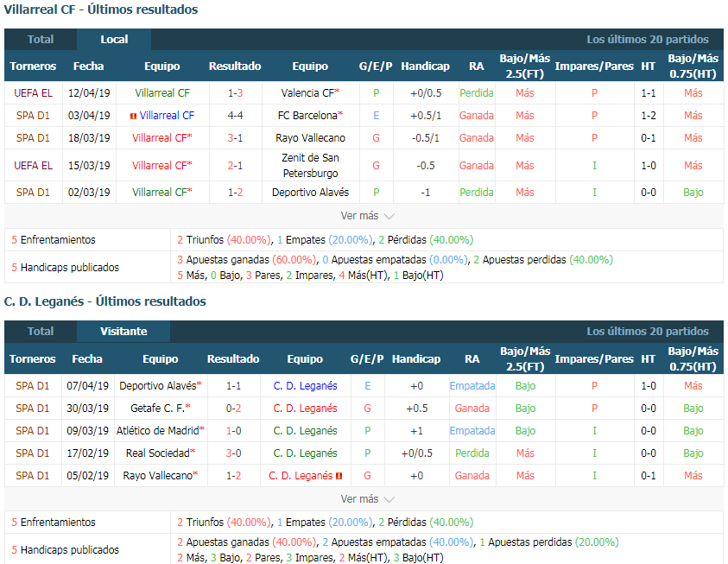
Task: Click C. D. Leganés in the Atlético de Madrid row
Action: click(x=305, y=431)
